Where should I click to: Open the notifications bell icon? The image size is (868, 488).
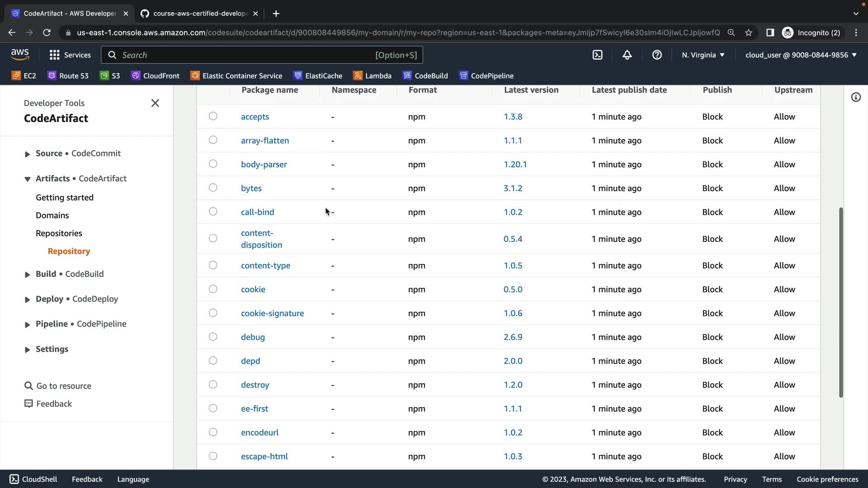click(x=627, y=55)
